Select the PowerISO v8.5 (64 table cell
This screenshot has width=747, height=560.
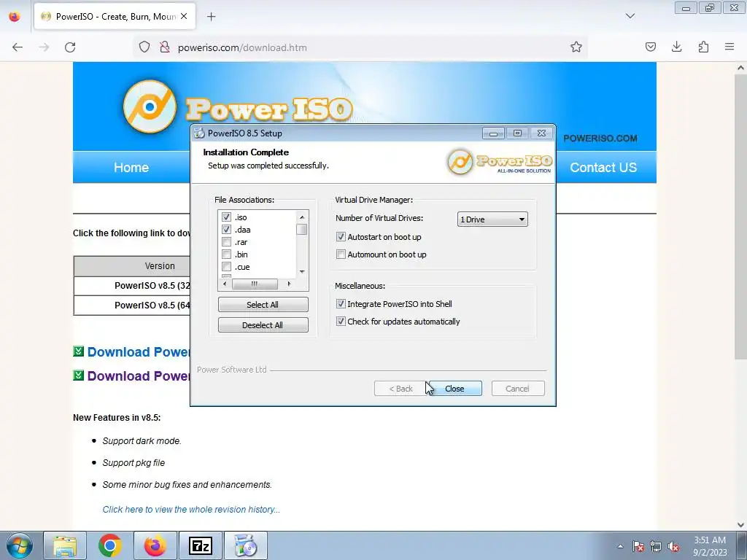132,306
